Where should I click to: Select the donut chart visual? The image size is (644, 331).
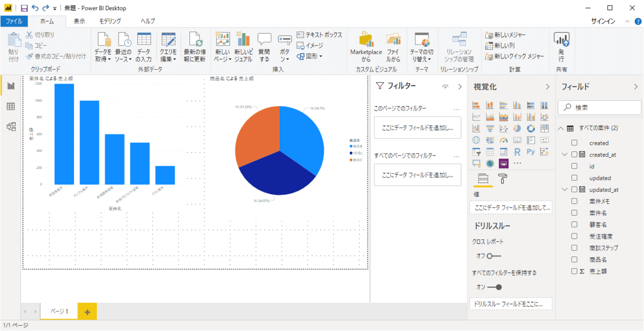(x=531, y=128)
